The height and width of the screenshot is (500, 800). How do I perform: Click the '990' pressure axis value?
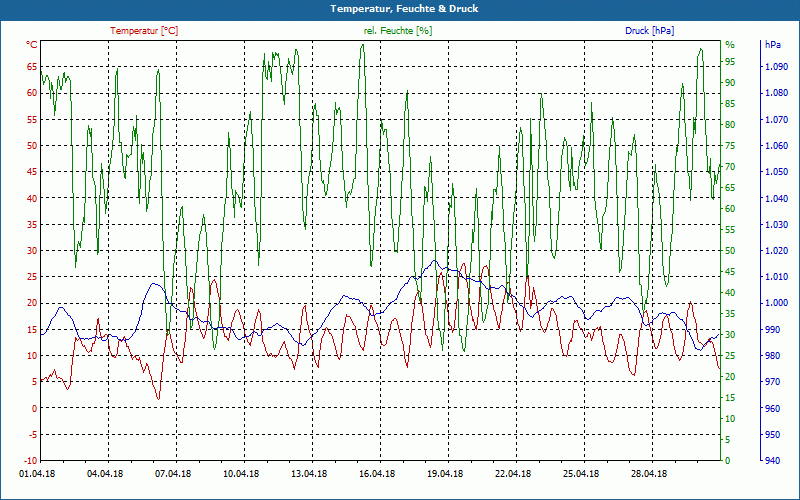pos(773,329)
